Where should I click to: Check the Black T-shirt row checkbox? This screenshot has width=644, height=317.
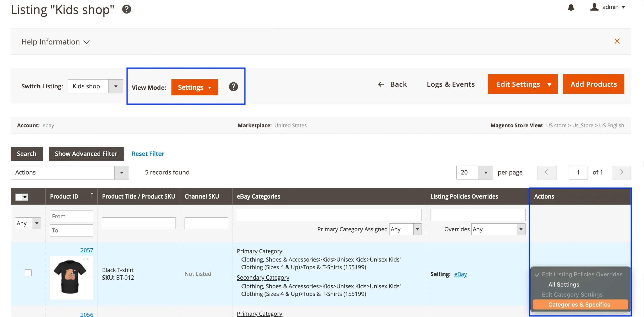[x=28, y=273]
